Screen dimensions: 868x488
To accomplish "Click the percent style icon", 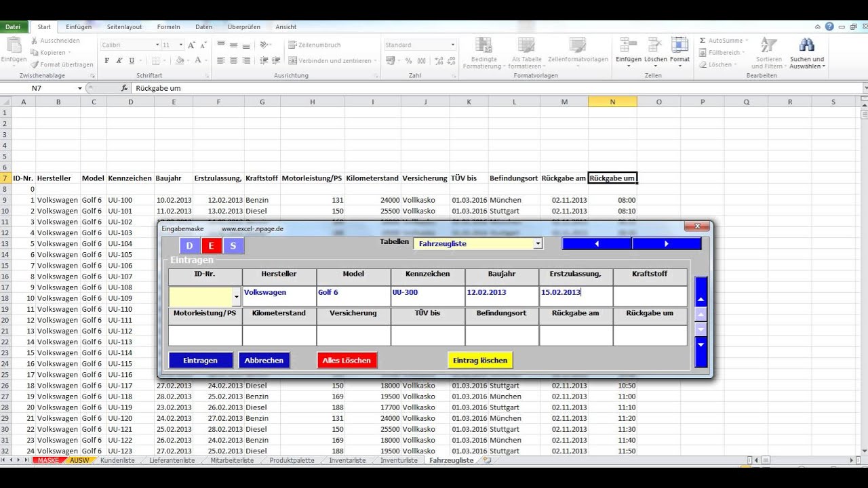I will pyautogui.click(x=408, y=60).
